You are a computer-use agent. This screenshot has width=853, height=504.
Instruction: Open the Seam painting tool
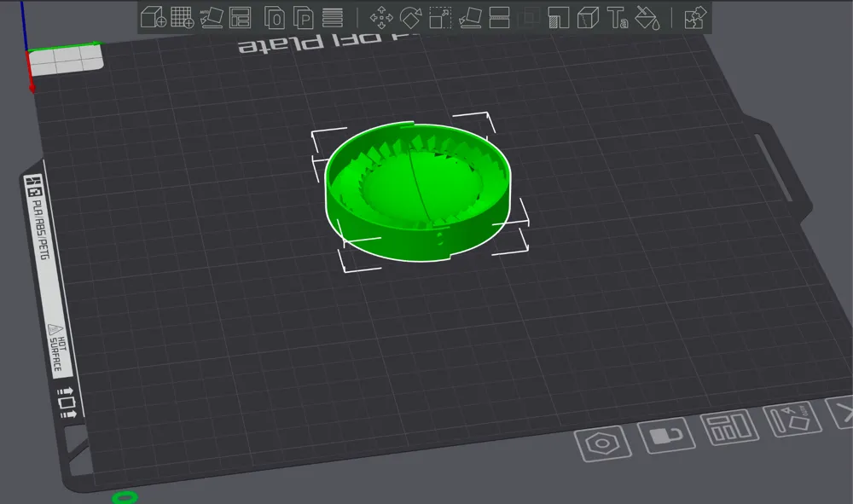click(x=588, y=17)
